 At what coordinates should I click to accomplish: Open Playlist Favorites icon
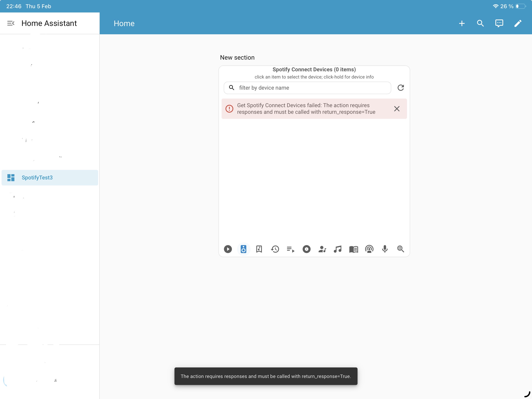click(x=291, y=249)
